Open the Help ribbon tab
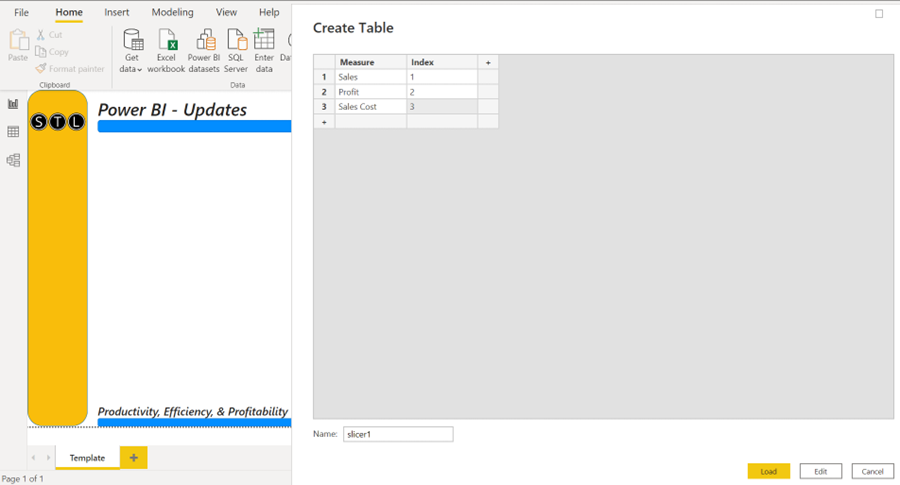This screenshot has width=900, height=485. [x=269, y=12]
